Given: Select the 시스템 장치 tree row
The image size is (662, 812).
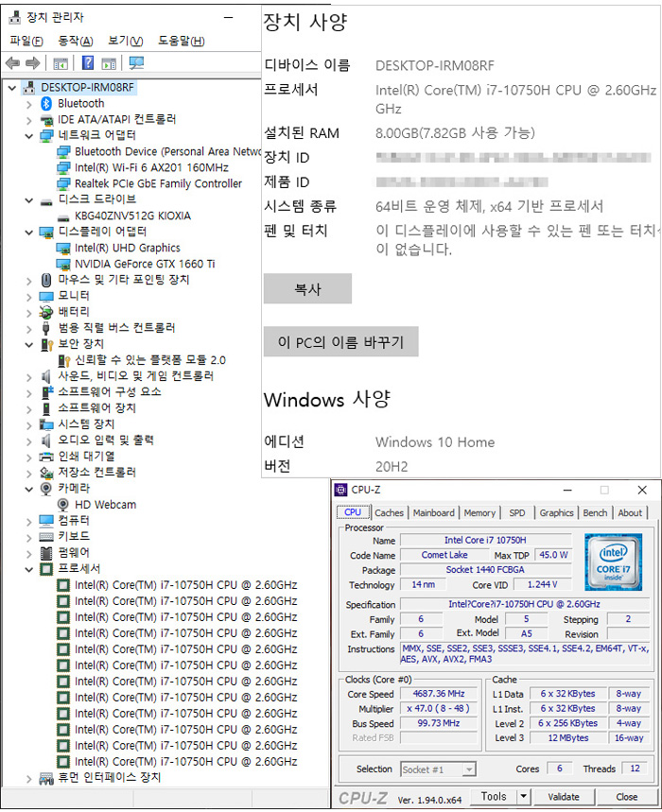Looking at the screenshot, I should pyautogui.click(x=78, y=424).
